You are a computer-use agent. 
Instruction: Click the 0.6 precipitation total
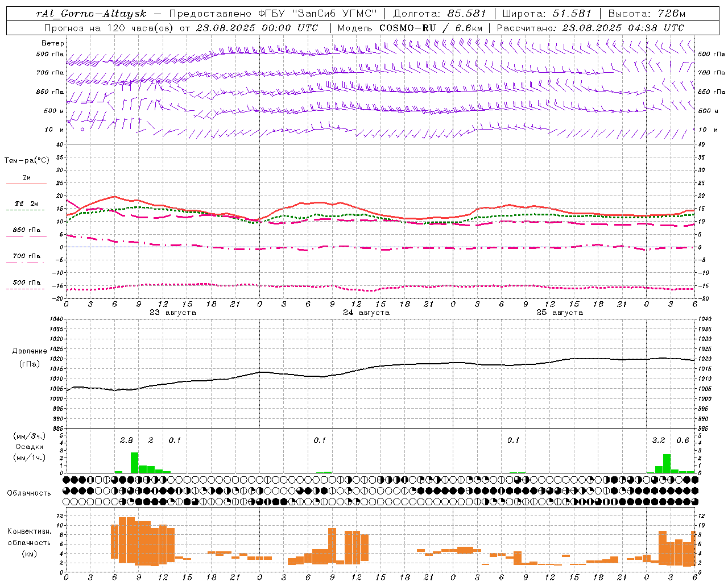[682, 440]
